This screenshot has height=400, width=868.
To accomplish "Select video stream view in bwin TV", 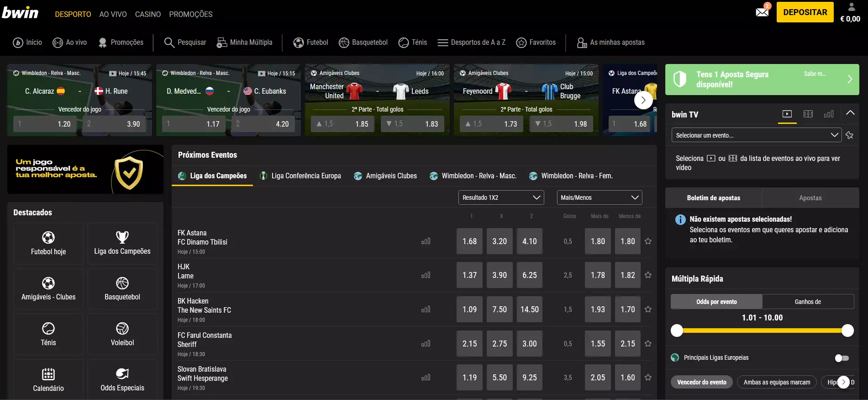I will [787, 114].
